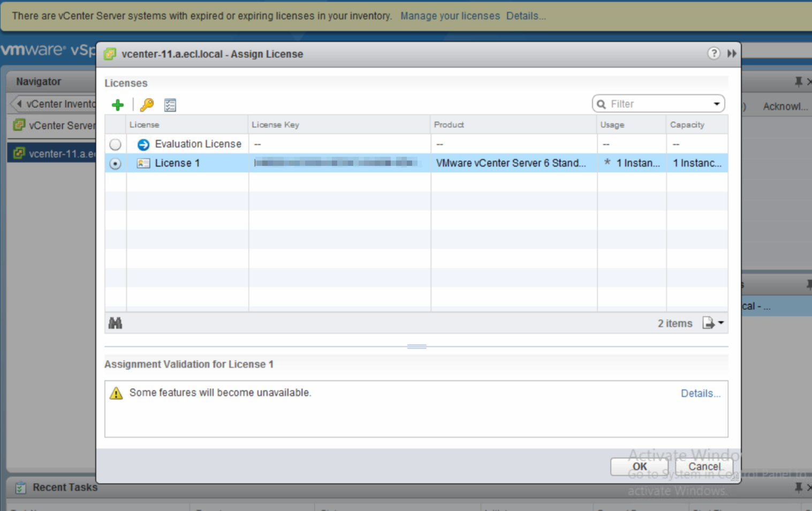
Task: Expand the export options dropdown arrow
Action: click(721, 323)
